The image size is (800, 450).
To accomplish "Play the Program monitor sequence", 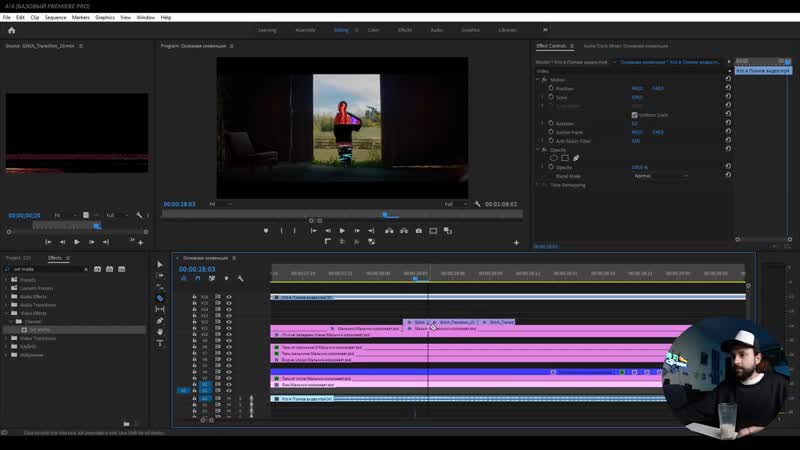I will 342,231.
